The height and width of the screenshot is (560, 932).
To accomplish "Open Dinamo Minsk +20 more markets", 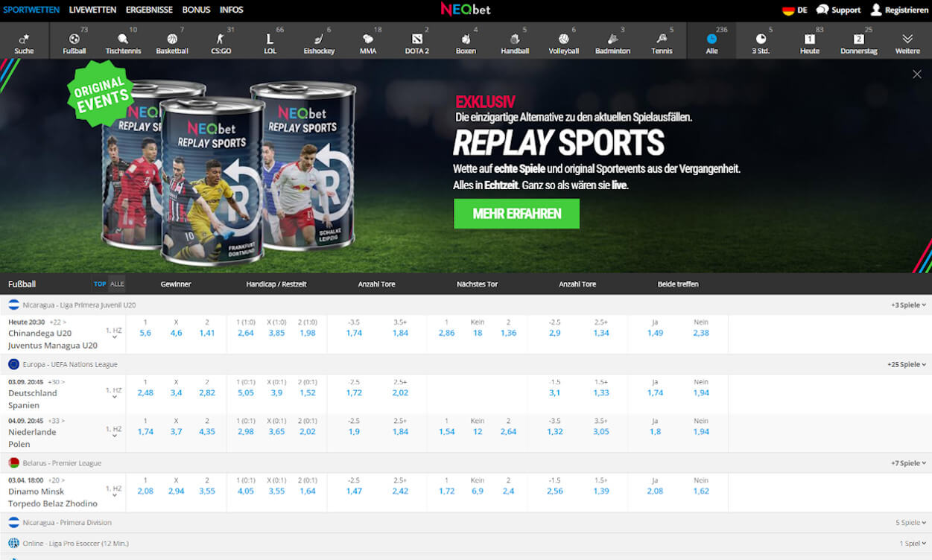I will point(57,480).
